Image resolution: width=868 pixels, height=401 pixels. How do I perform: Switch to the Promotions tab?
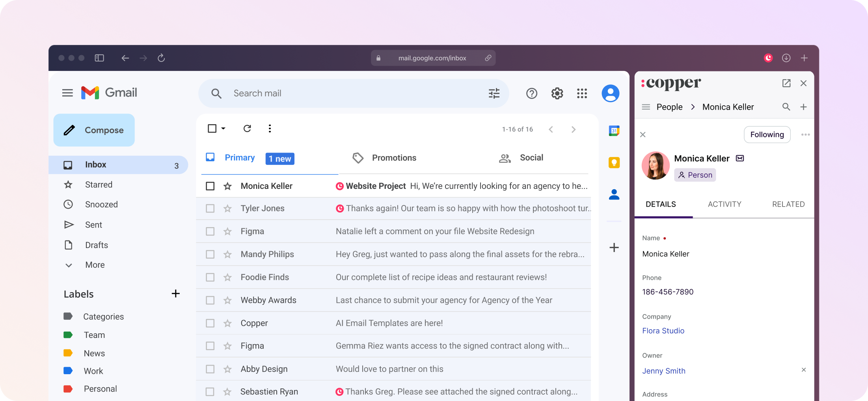(394, 158)
